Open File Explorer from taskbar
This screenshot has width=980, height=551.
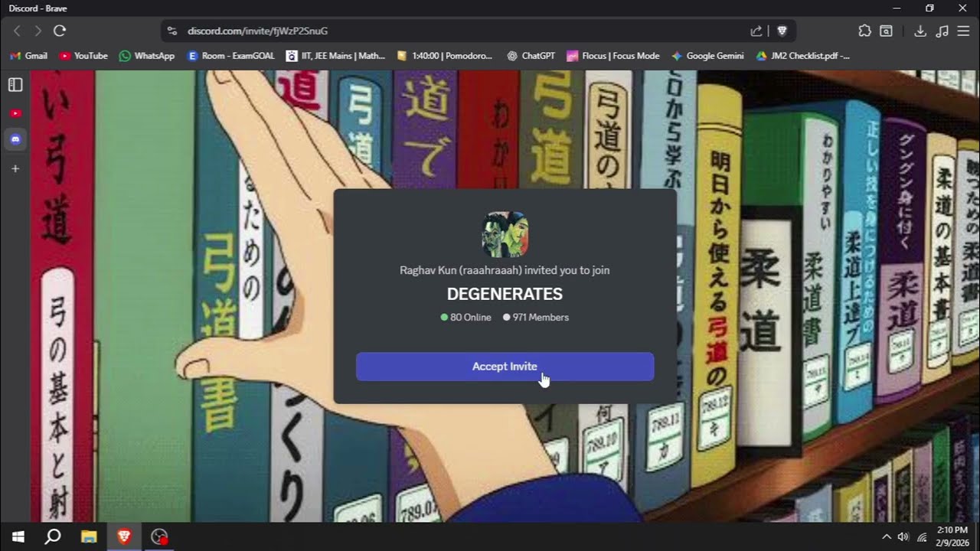[89, 536]
